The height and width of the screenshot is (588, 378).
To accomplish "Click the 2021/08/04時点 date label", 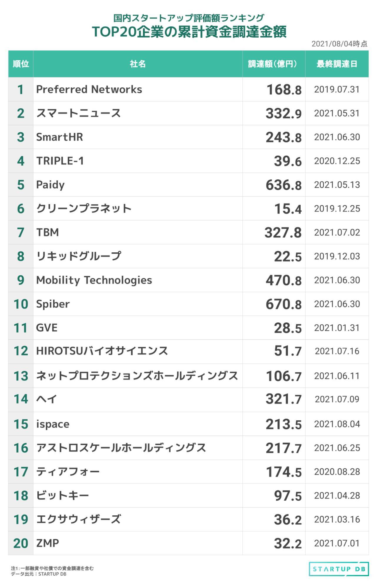I will click(x=339, y=44).
